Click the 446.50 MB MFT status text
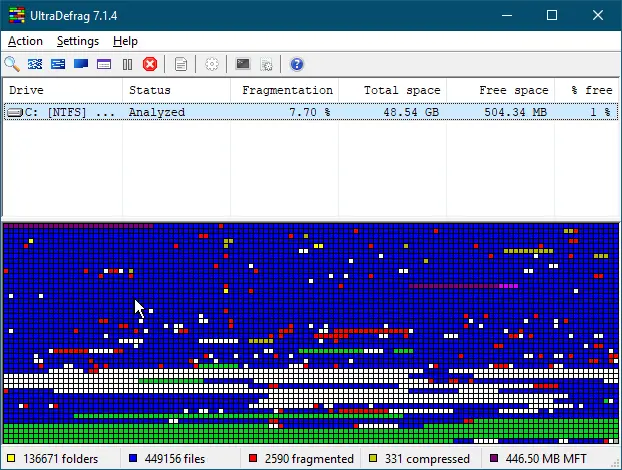 546,459
